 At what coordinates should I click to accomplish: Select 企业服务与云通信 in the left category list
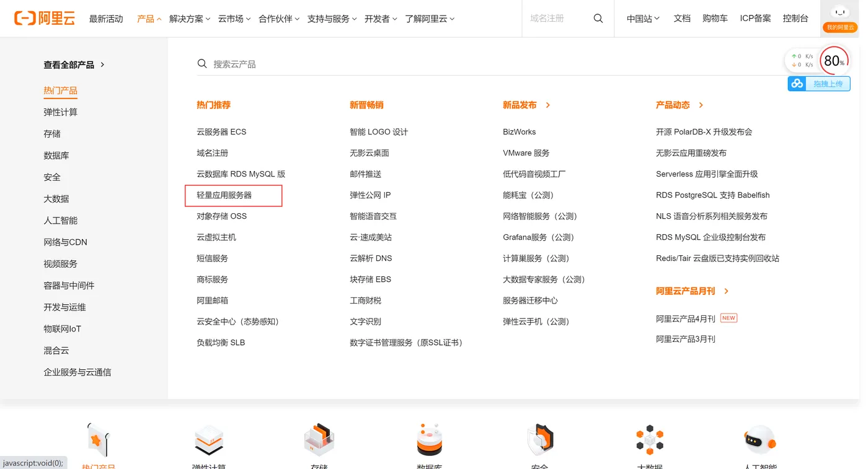[77, 372]
